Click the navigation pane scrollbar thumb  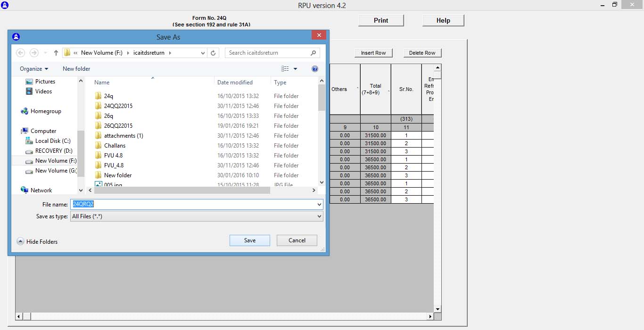coord(81,153)
